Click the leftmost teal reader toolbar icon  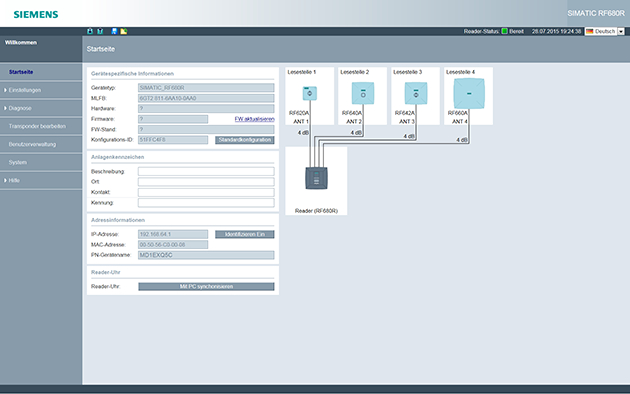(90, 31)
